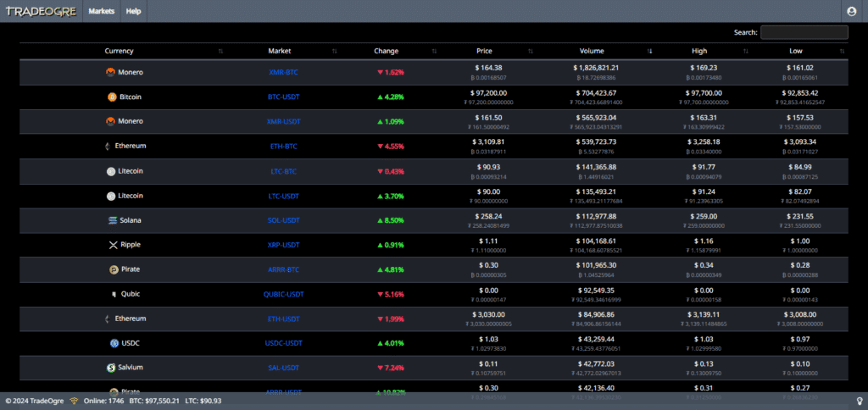Open the XMR-BTC market link
Viewport: 868px width, 410px height.
point(283,73)
